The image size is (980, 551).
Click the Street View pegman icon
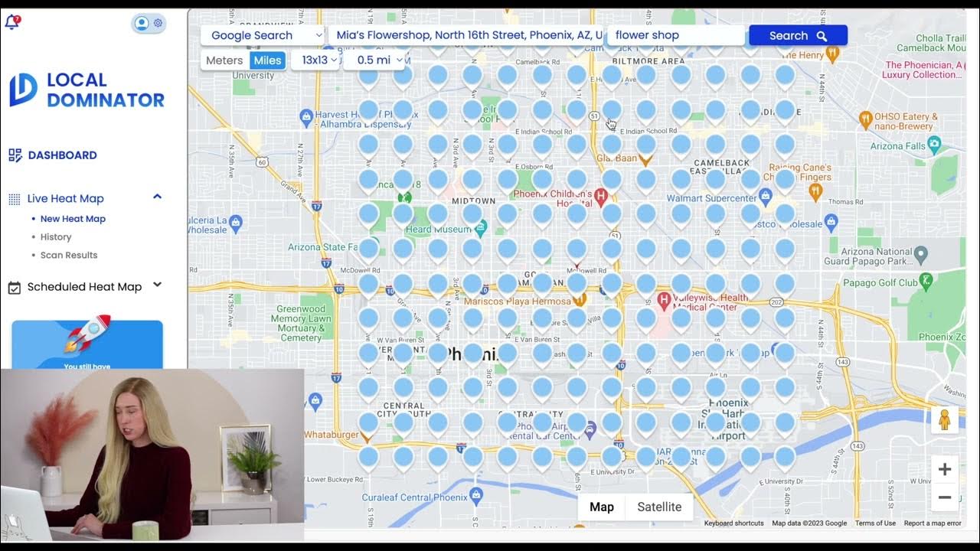tap(945, 419)
